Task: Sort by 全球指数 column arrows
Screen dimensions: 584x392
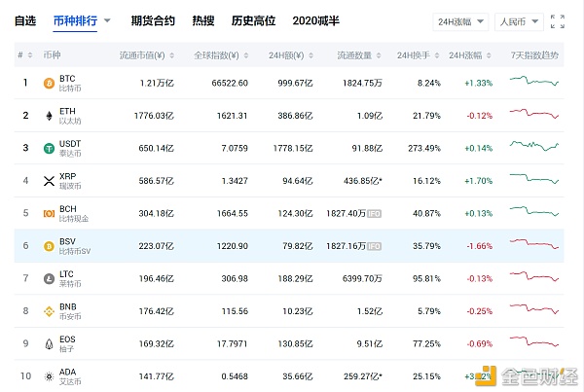Action: point(246,55)
